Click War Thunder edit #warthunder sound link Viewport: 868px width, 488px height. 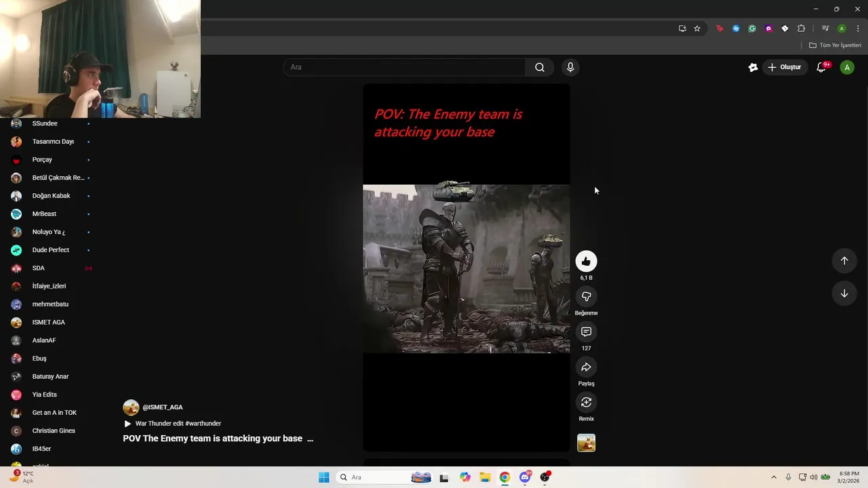178,424
